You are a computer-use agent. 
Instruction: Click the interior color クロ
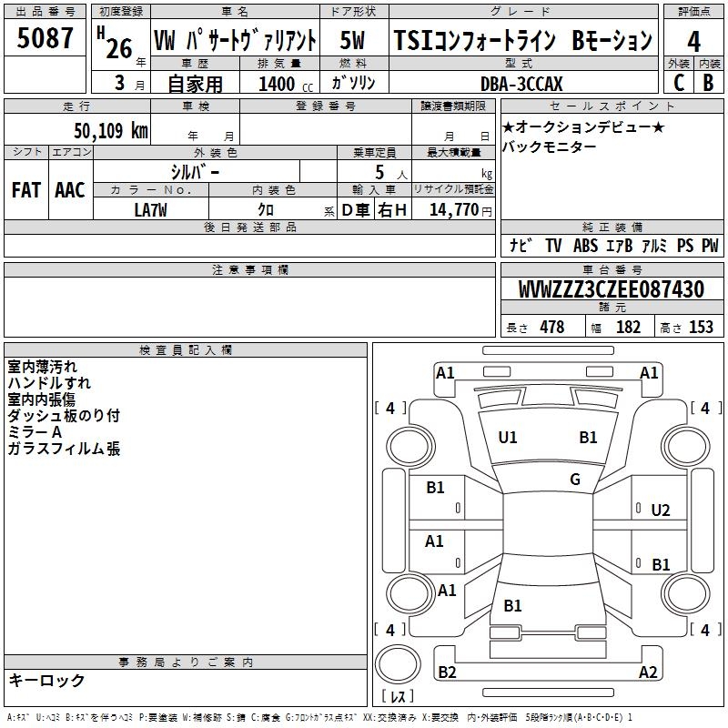pos(266,210)
